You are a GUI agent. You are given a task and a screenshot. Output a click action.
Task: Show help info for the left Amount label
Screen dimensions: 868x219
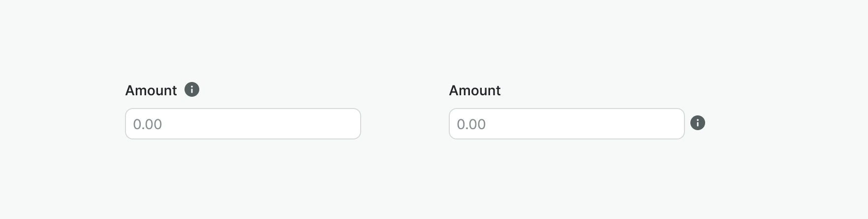[x=192, y=90]
